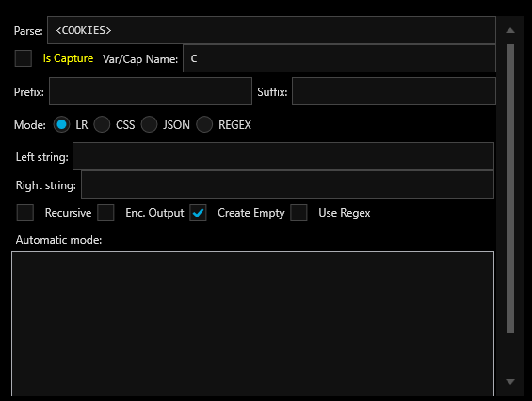Click the vertical scrollbar thumb

tap(510, 188)
